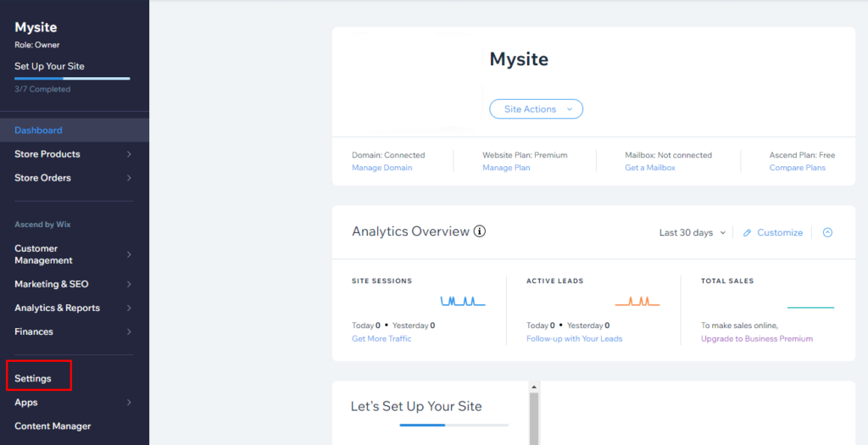
Task: Expand the Marketing & SEO submenu
Action: [129, 284]
